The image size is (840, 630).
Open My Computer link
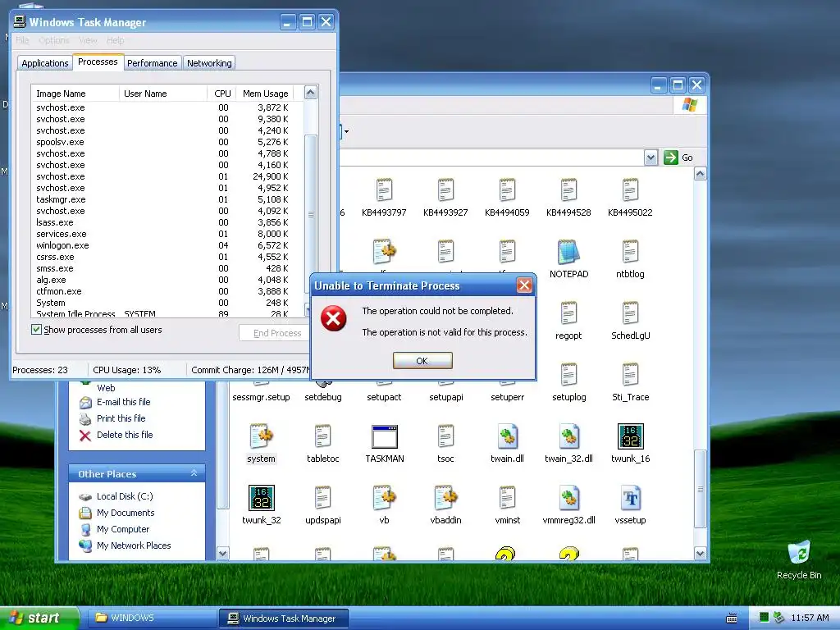coord(123,529)
